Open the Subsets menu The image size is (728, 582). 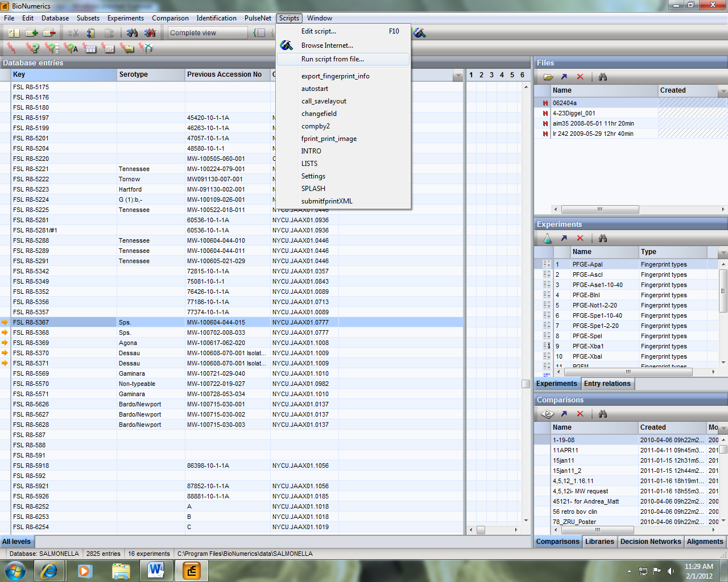[x=88, y=18]
